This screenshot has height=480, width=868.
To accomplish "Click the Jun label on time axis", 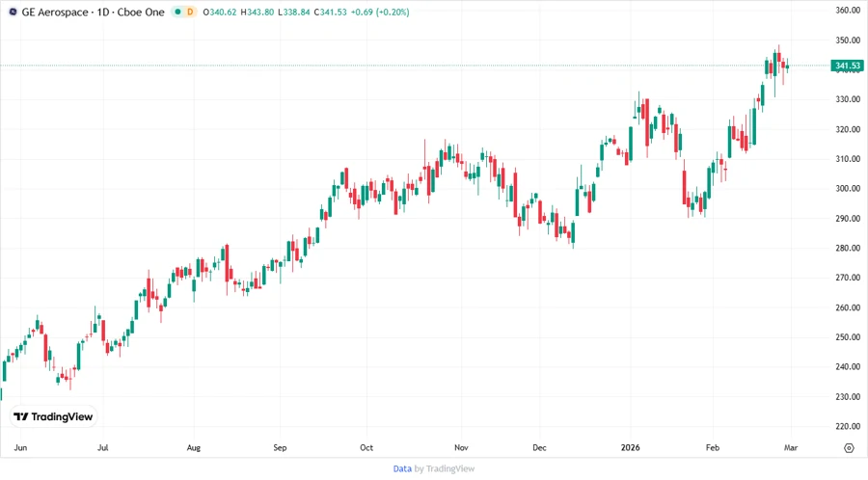I will tap(20, 447).
